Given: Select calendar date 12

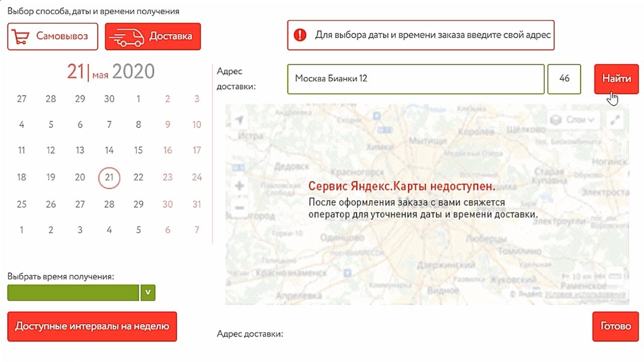Looking at the screenshot, I should tap(51, 150).
